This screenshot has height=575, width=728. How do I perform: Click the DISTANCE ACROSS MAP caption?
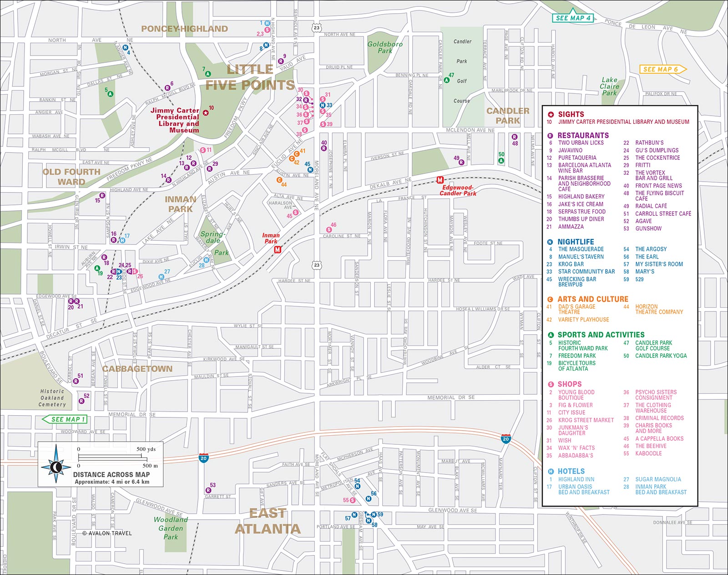(x=111, y=474)
